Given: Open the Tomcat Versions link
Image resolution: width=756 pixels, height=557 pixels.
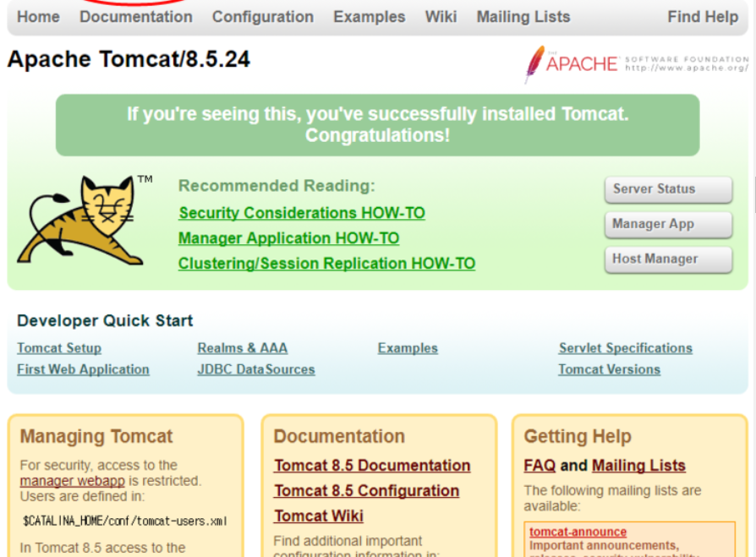Looking at the screenshot, I should (610, 369).
